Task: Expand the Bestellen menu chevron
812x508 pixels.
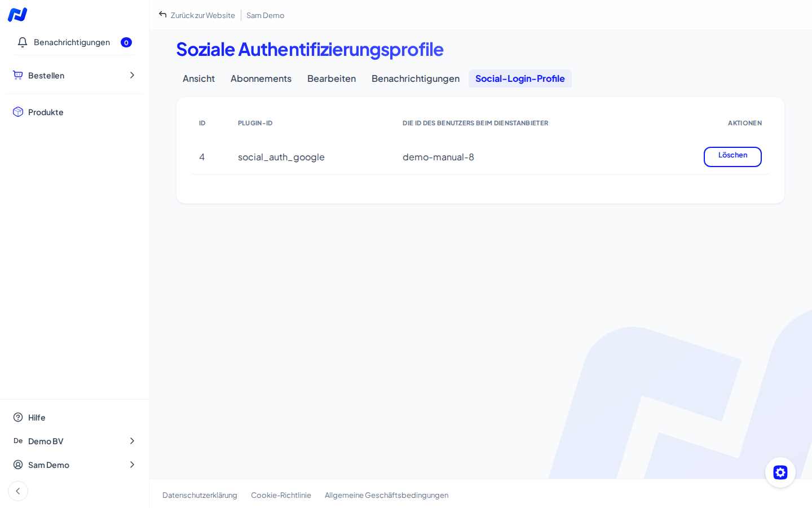Action: (132, 75)
